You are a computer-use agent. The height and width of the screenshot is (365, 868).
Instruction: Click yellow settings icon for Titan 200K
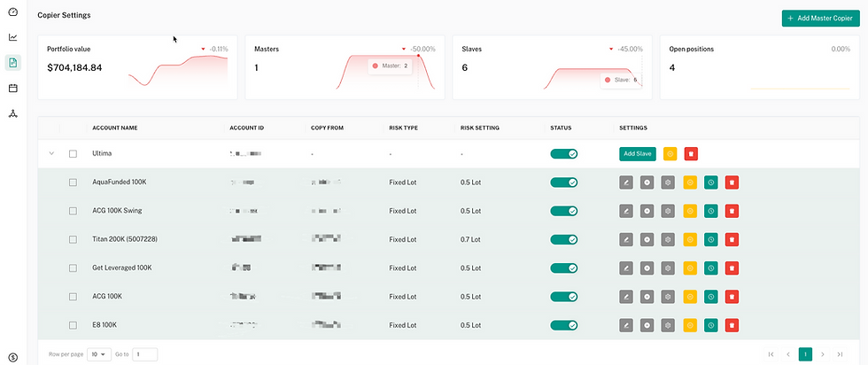click(x=690, y=239)
